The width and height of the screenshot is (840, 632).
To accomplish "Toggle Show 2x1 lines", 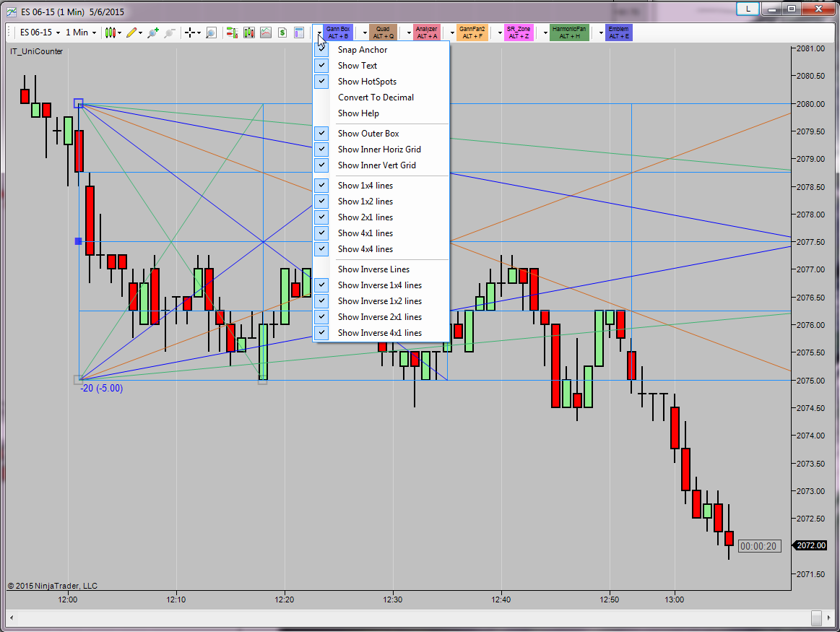I will pos(381,217).
